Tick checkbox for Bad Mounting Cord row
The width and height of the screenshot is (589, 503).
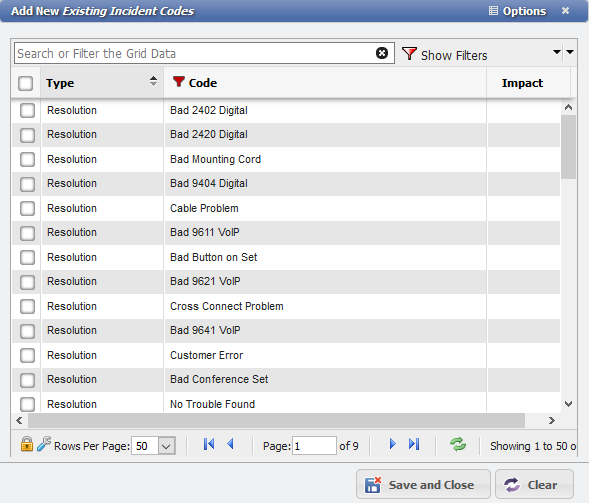tap(27, 159)
